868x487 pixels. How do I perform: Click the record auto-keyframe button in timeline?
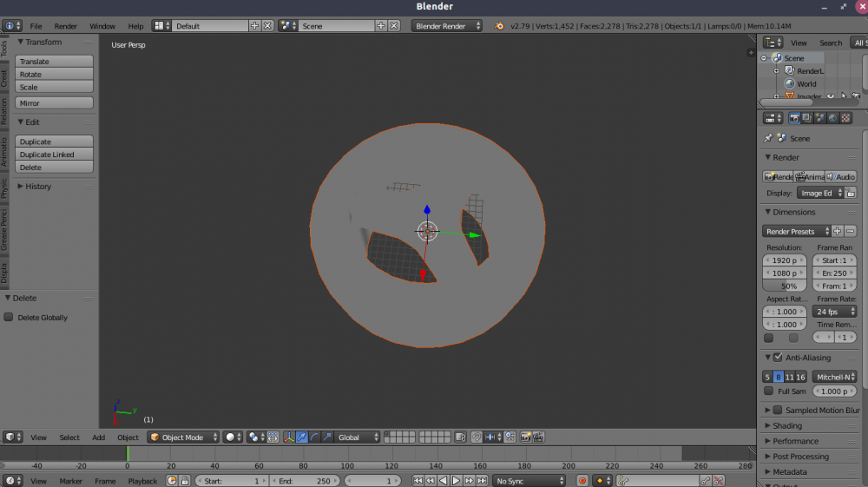[x=582, y=480]
